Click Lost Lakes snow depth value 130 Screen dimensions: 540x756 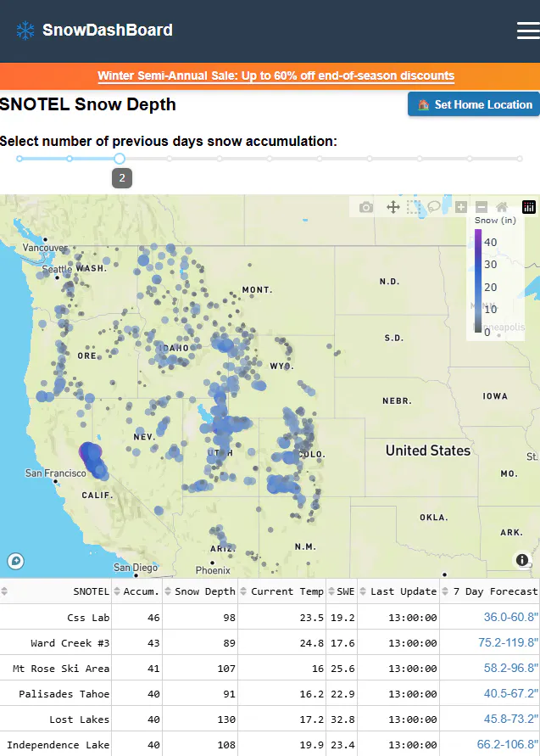pyautogui.click(x=226, y=720)
